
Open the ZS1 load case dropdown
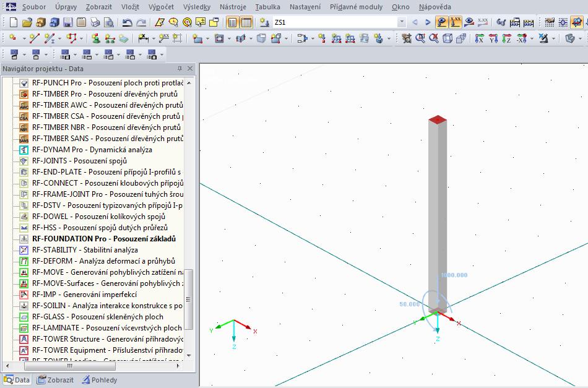tap(402, 22)
